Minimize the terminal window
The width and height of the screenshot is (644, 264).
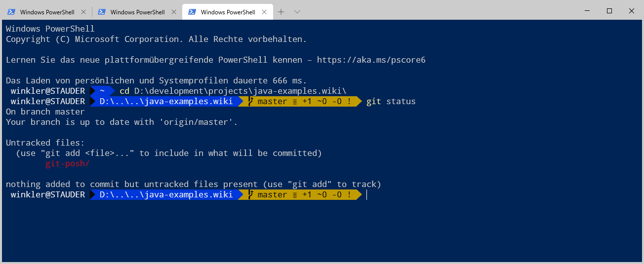pyautogui.click(x=586, y=11)
